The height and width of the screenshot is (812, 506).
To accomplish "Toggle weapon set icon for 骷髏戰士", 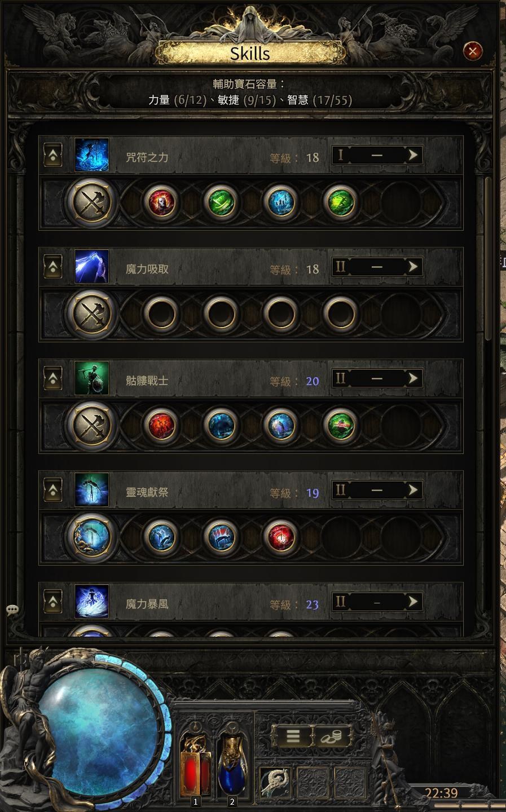I will [x=91, y=425].
